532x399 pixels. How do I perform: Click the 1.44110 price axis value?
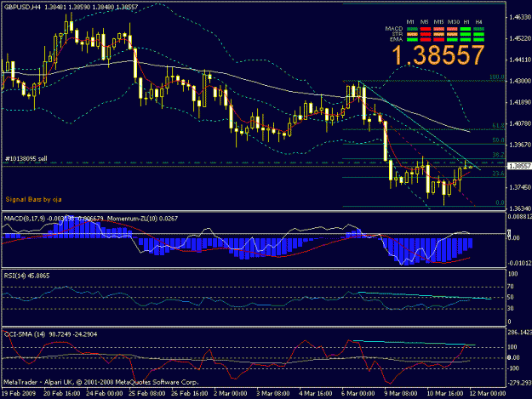pos(520,60)
